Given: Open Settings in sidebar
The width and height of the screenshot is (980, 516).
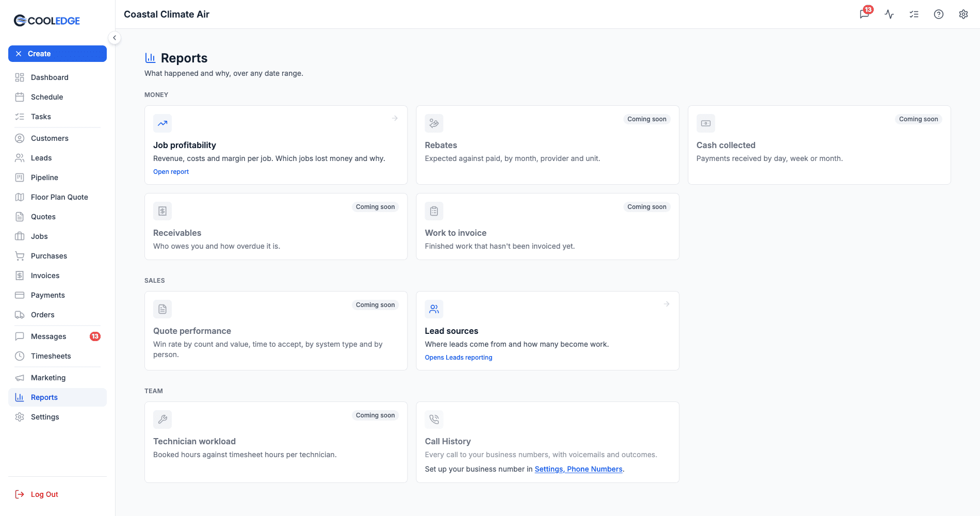Looking at the screenshot, I should pos(57,417).
